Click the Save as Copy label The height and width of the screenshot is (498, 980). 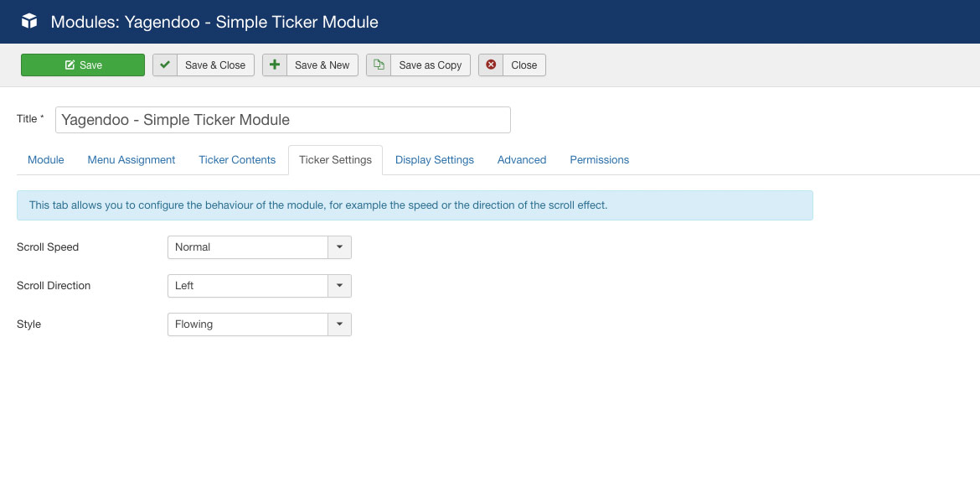coord(430,65)
